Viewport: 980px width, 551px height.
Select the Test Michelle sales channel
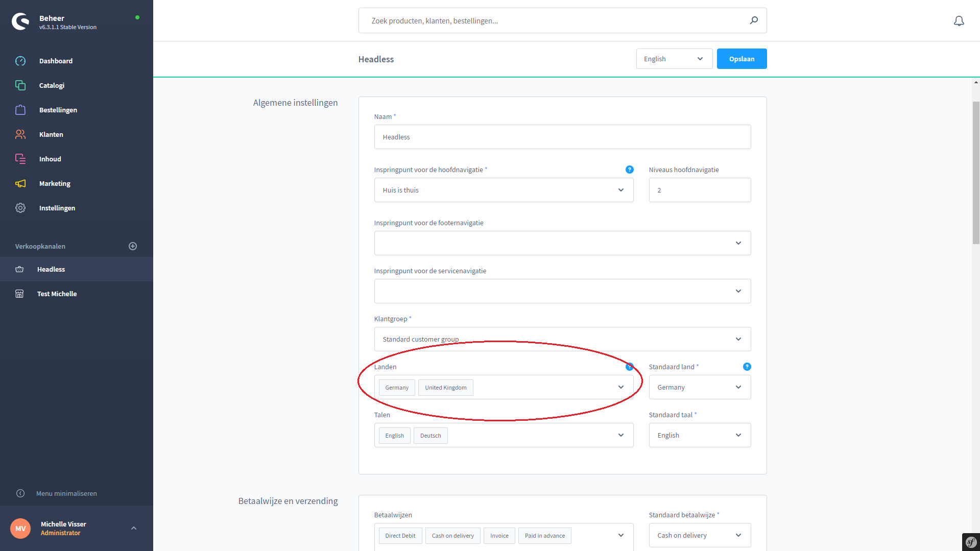pyautogui.click(x=57, y=294)
